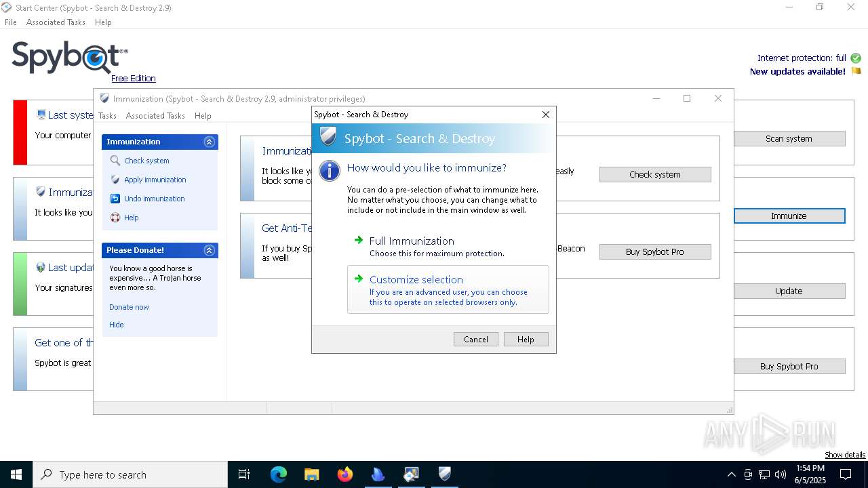Open Task View on taskbar
Image resolution: width=868 pixels, height=488 pixels.
tap(244, 474)
